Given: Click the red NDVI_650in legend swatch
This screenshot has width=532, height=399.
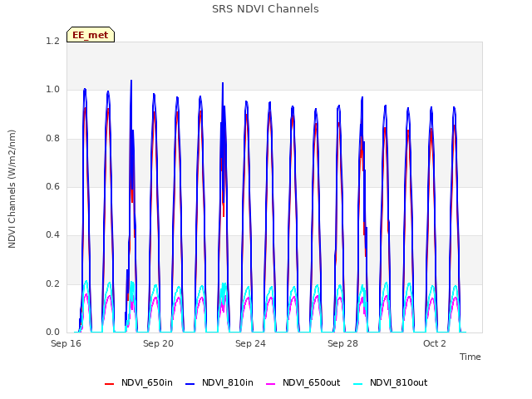Looking at the screenshot, I should pos(109,384).
